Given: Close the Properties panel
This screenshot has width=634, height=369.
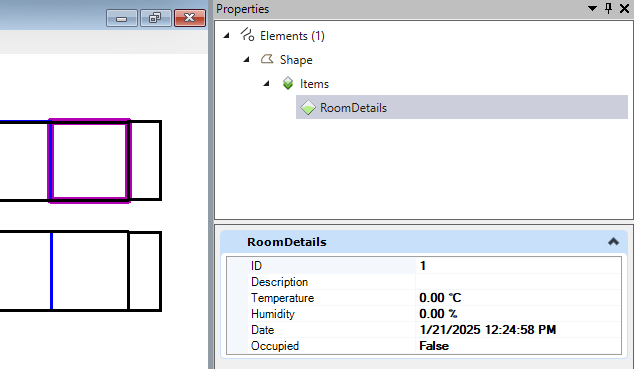Looking at the screenshot, I should click(x=624, y=8).
